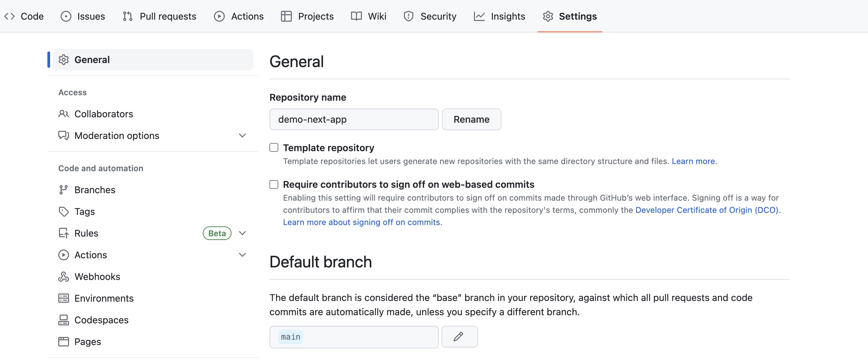This screenshot has width=868, height=362.
Task: Select the Webhooks sidebar icon
Action: tap(64, 276)
